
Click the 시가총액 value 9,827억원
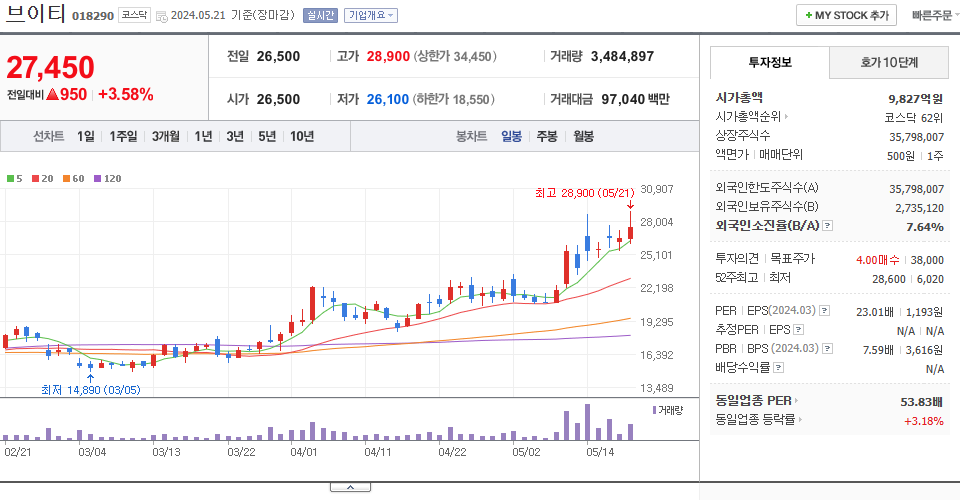click(x=915, y=99)
